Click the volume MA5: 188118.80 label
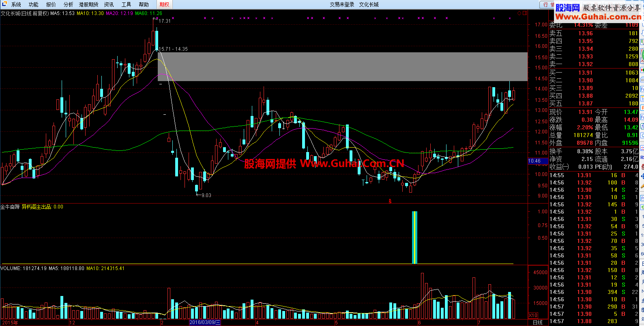Screen dimensions: 644x326 click(x=67, y=268)
